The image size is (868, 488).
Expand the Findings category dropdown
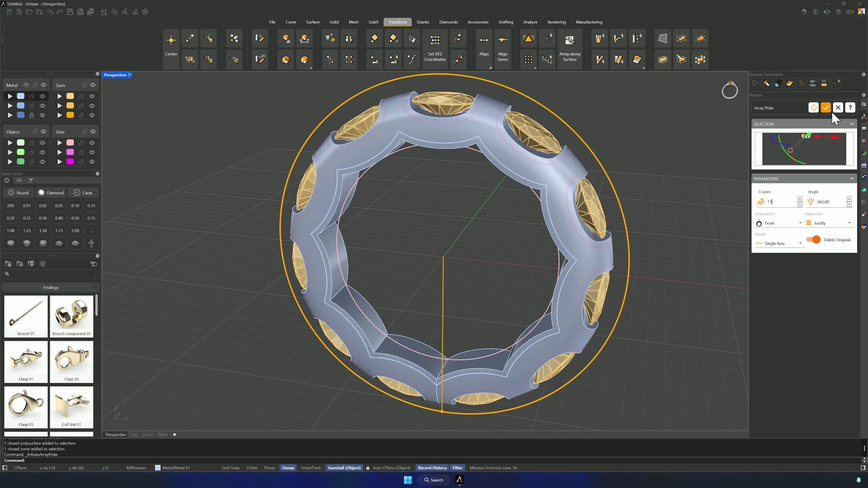pyautogui.click(x=51, y=287)
